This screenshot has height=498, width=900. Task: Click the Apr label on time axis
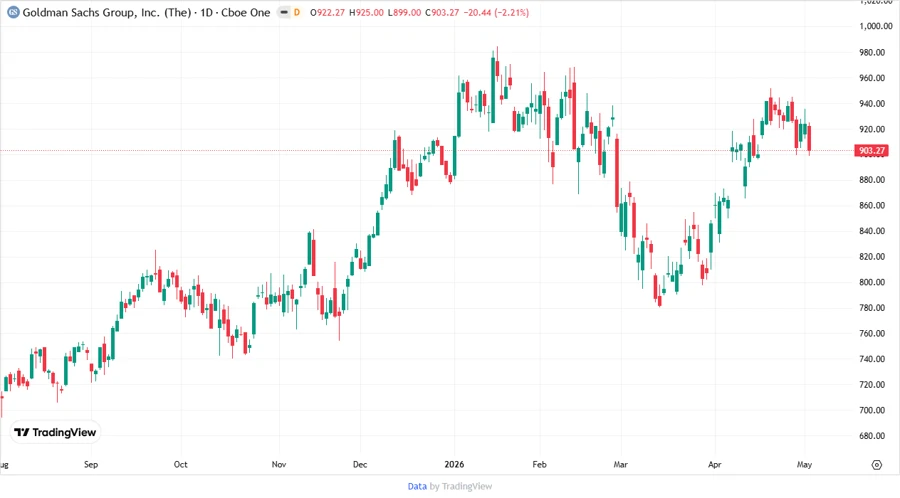[x=714, y=465]
